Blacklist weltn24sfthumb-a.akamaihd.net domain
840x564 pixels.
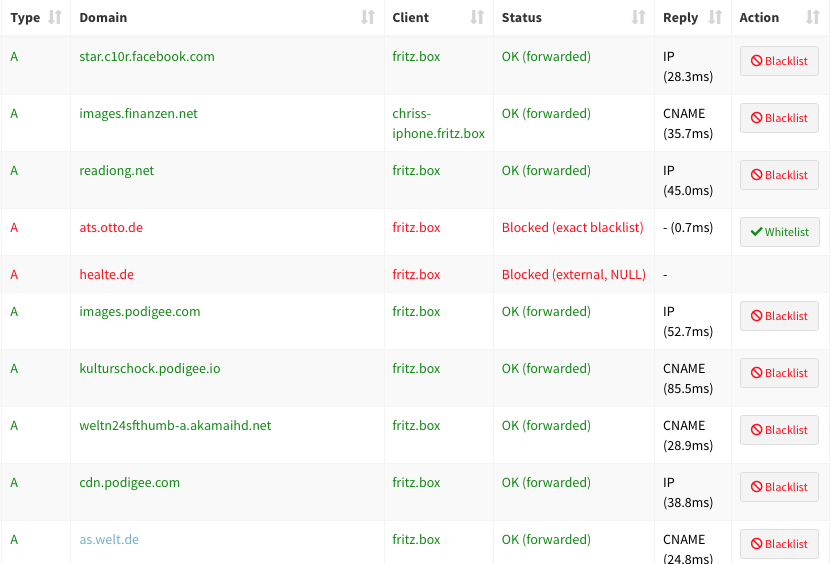point(779,430)
